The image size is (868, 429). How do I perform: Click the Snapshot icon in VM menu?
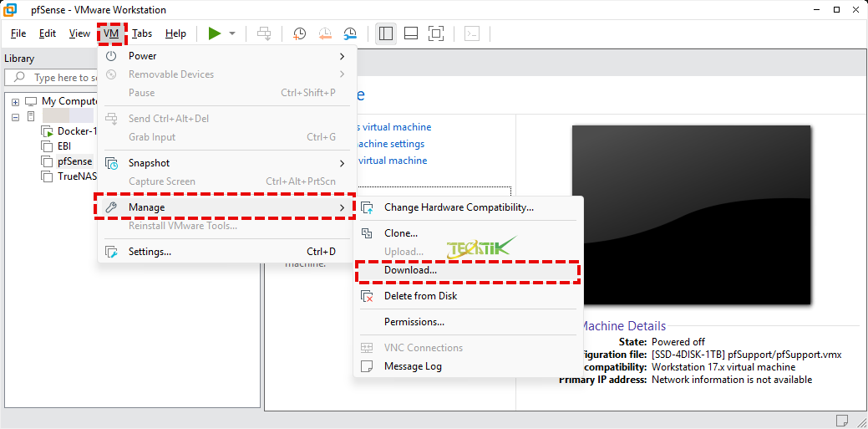pyautogui.click(x=111, y=163)
